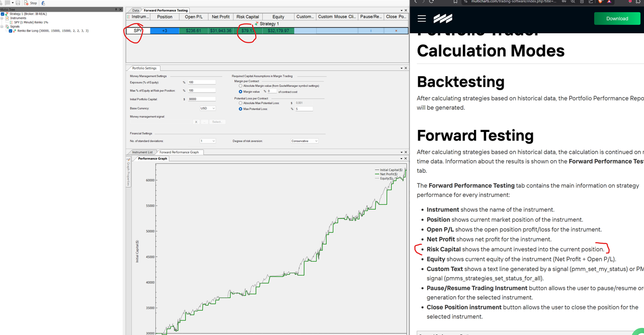644x335 pixels.
Task: Open the Base Currency USD dropdown
Action: (208, 108)
